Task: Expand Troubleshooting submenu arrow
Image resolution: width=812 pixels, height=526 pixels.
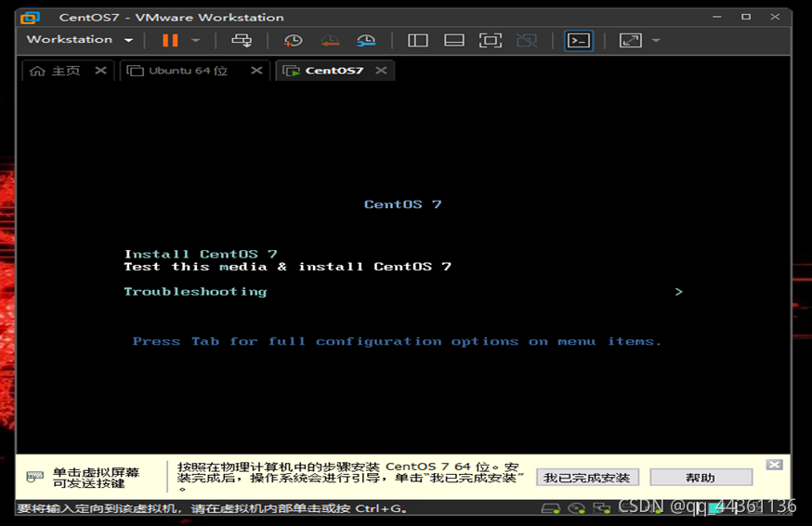Action: 679,292
